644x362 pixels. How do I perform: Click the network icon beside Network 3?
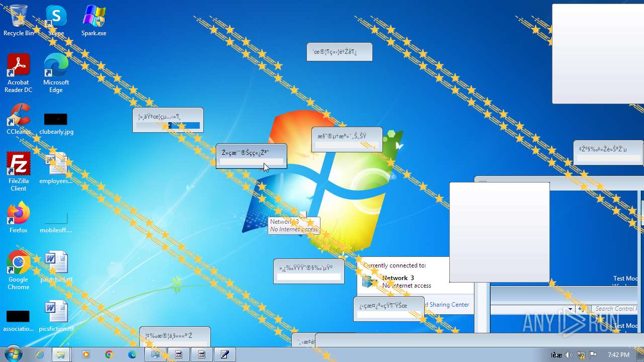370,282
